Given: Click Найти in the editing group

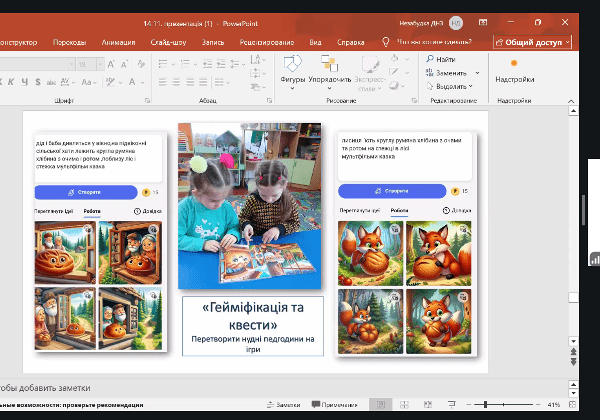Looking at the screenshot, I should [x=445, y=60].
